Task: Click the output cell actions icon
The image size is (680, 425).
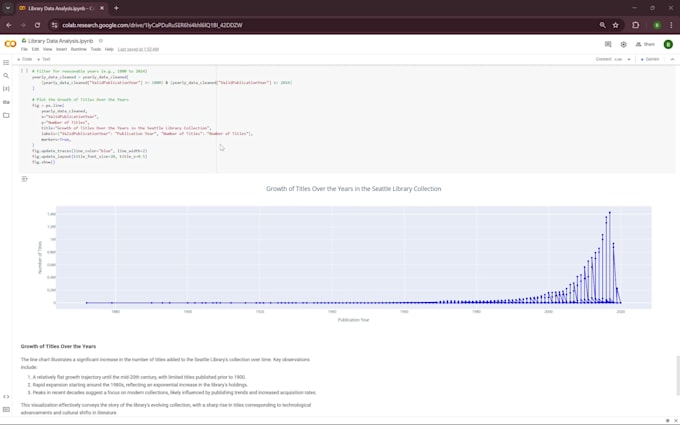Action: point(25,179)
